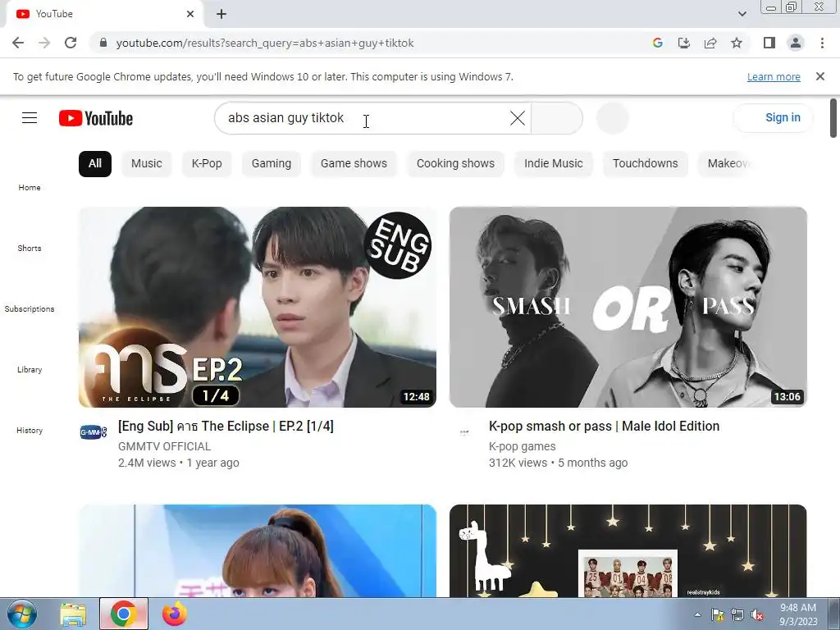Viewport: 840px width, 630px height.
Task: Open YouTube hamburger guide menu
Action: [30, 118]
